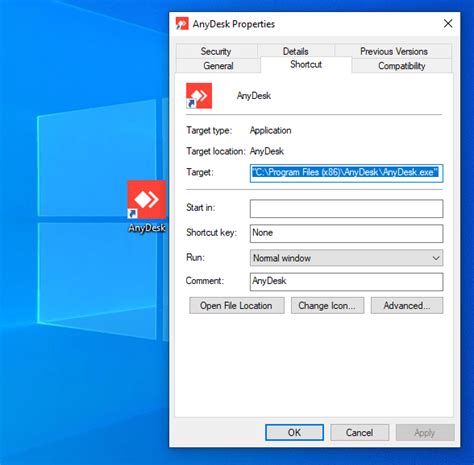Viewport: 474px width, 465px height.
Task: Click the Target label
Action: click(200, 172)
